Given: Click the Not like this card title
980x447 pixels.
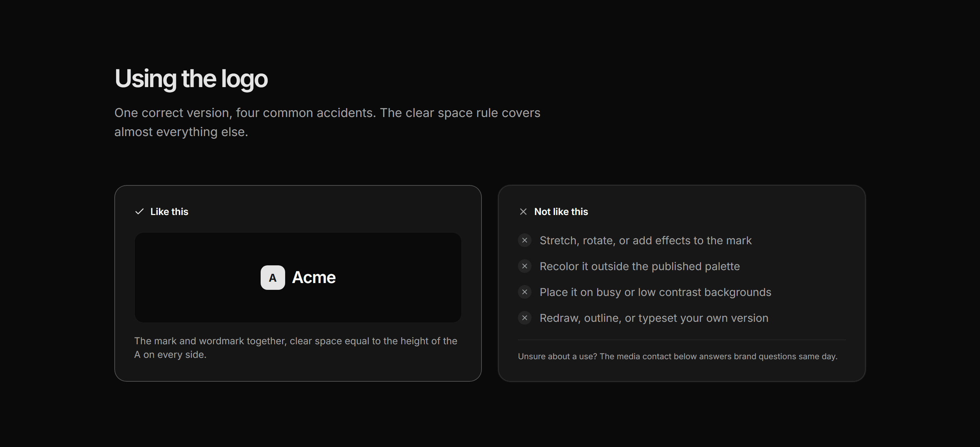Looking at the screenshot, I should (561, 212).
